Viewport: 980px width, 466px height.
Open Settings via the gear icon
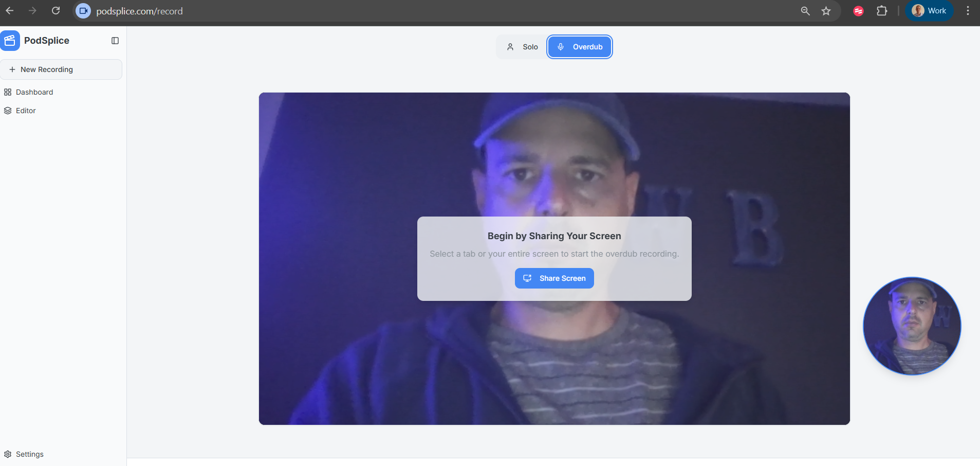coord(8,454)
